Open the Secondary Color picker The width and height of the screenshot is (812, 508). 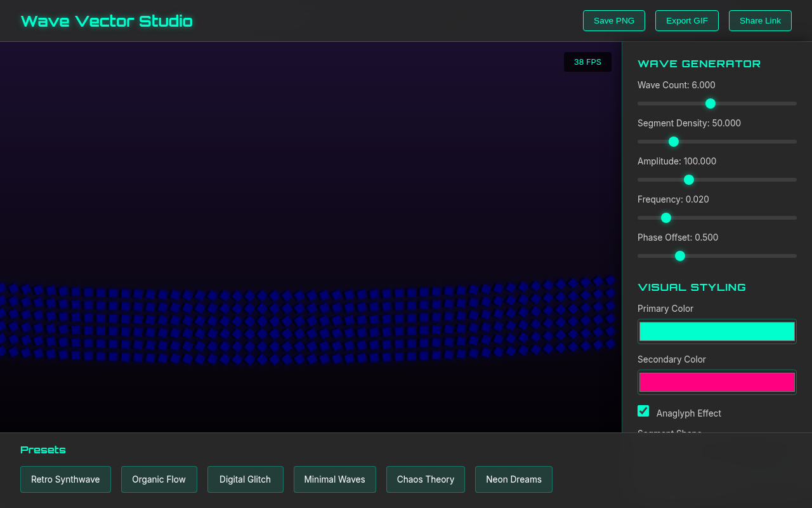[716, 382]
